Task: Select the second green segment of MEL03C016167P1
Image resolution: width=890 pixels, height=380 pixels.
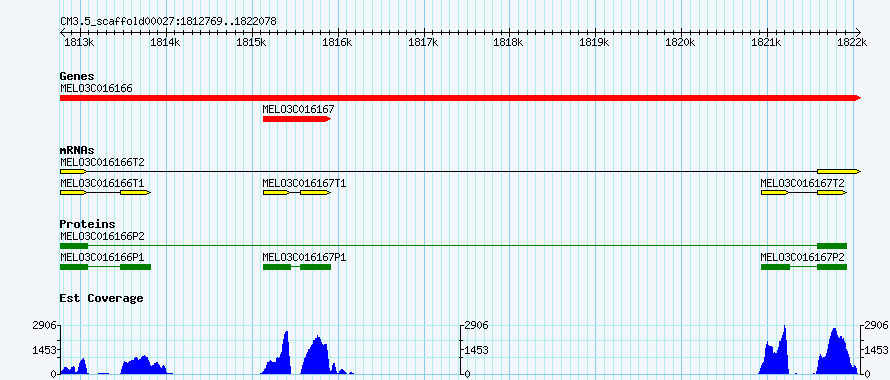Action: tap(316, 267)
